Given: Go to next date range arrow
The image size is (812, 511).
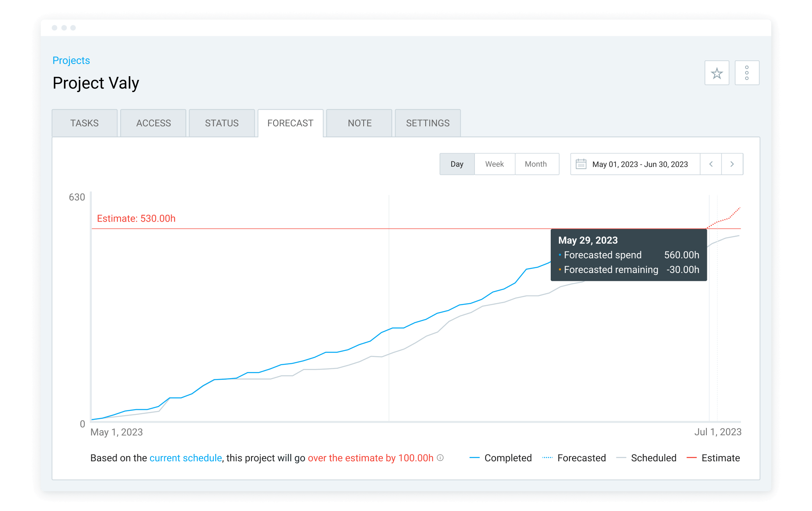Looking at the screenshot, I should click(732, 164).
